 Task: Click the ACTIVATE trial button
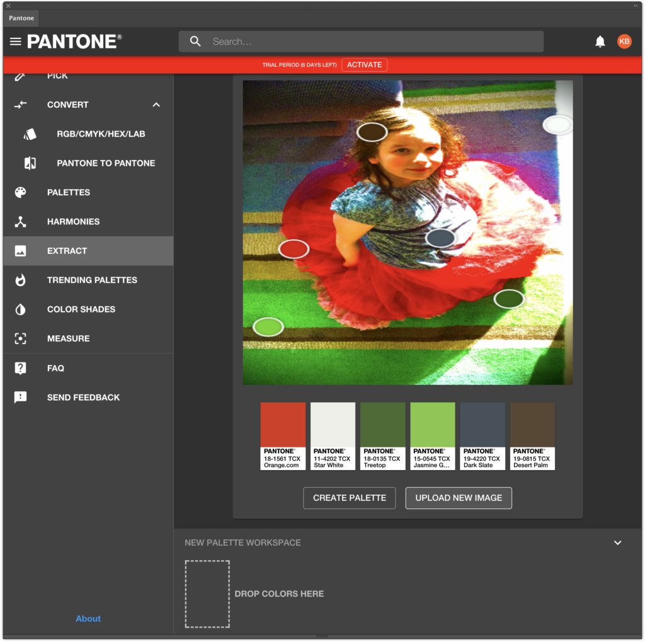click(x=364, y=65)
